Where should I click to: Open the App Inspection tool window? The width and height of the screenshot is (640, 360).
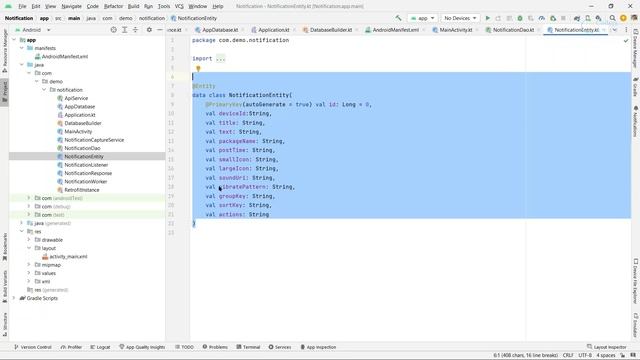click(x=318, y=347)
